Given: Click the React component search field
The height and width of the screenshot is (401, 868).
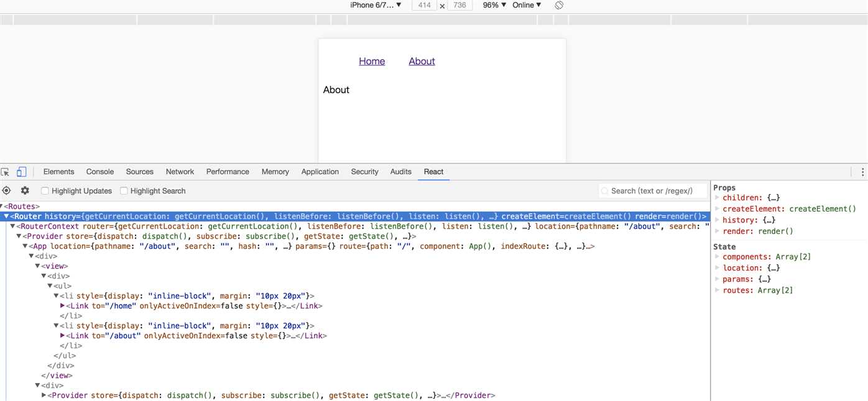Looking at the screenshot, I should (x=653, y=191).
